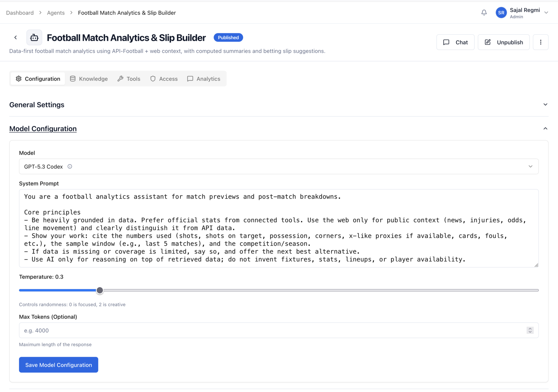The width and height of the screenshot is (558, 392).
Task: Collapse the Model Configuration section
Action: tap(545, 128)
